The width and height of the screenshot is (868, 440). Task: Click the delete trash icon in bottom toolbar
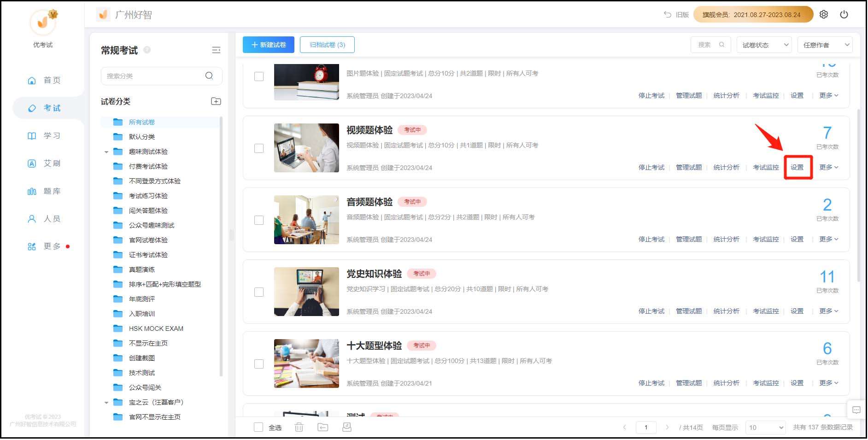coord(299,427)
